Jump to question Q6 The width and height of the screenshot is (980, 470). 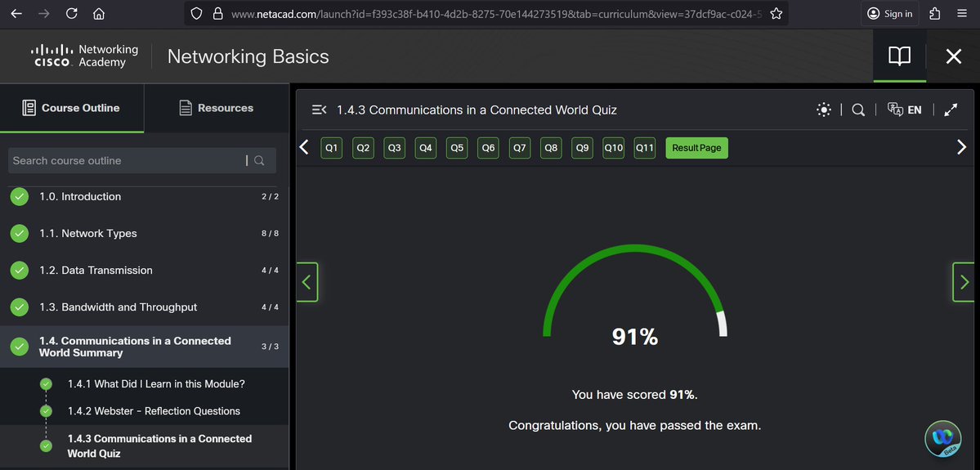coord(488,148)
